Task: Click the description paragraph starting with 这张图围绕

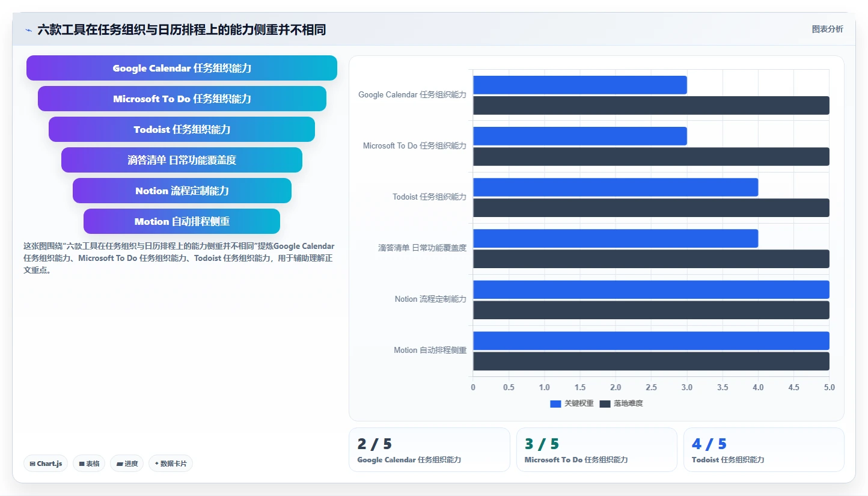Action: (x=180, y=258)
